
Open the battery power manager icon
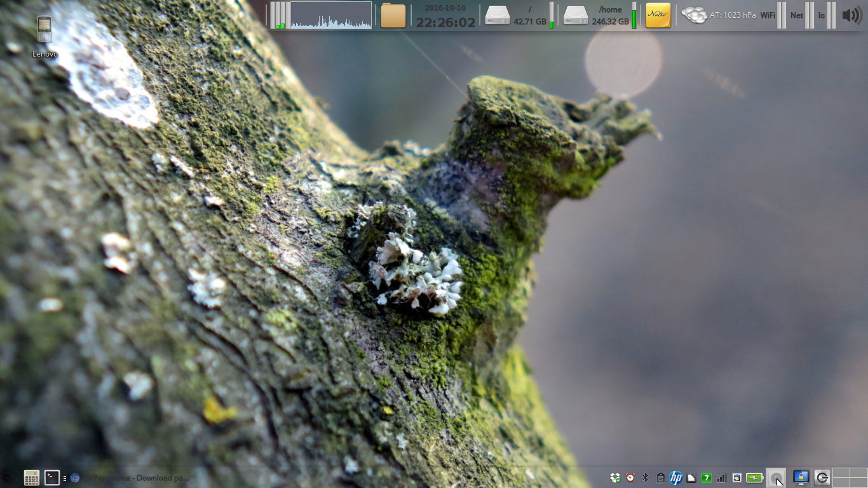click(x=754, y=478)
